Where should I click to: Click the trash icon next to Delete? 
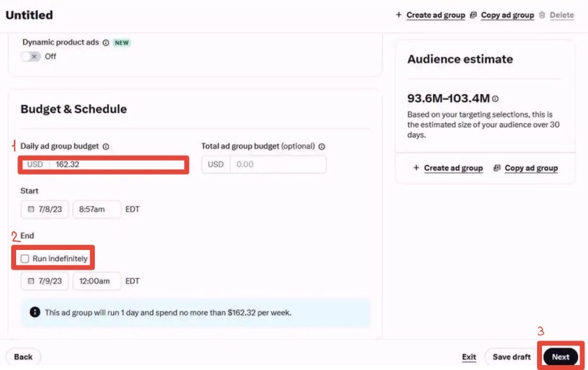click(x=542, y=15)
